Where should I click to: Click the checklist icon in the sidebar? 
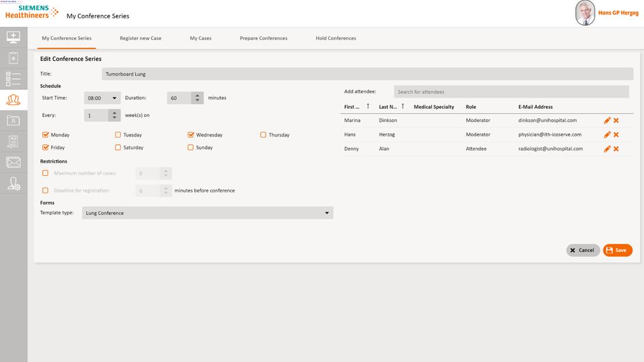(x=13, y=79)
